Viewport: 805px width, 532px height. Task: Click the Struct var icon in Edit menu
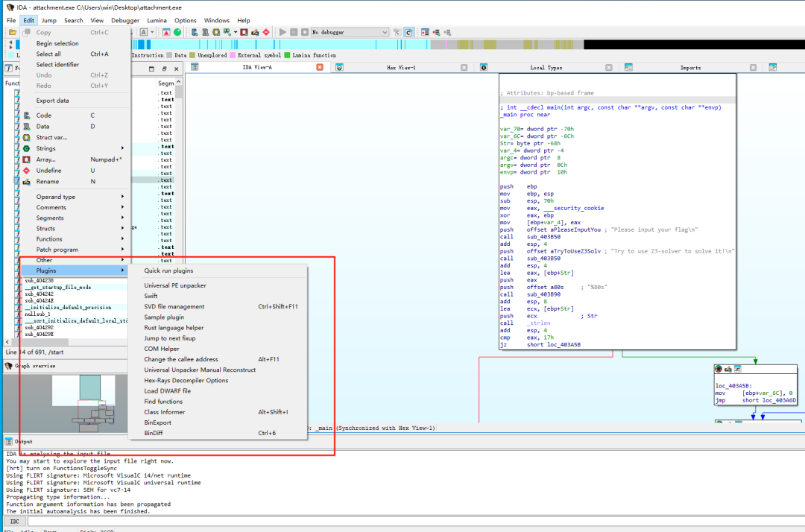pos(27,138)
